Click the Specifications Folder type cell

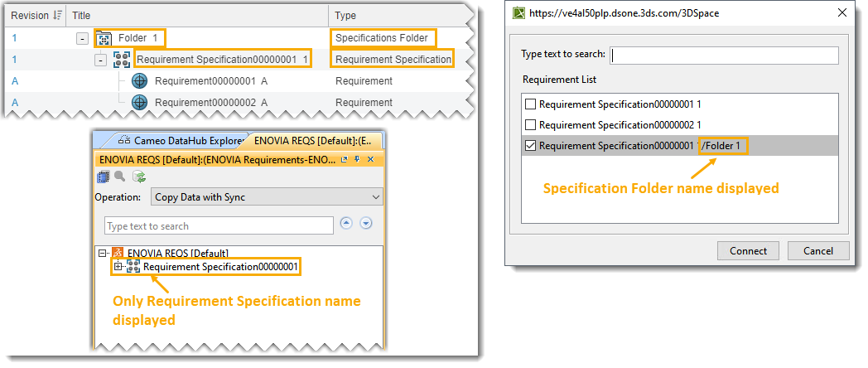[x=382, y=38]
